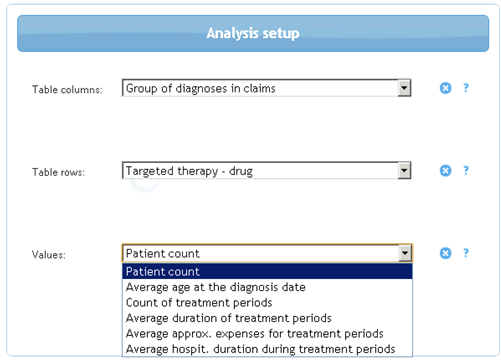This screenshot has height=360, width=501.
Task: Expand Table columns dropdown using its arrow
Action: click(x=404, y=88)
